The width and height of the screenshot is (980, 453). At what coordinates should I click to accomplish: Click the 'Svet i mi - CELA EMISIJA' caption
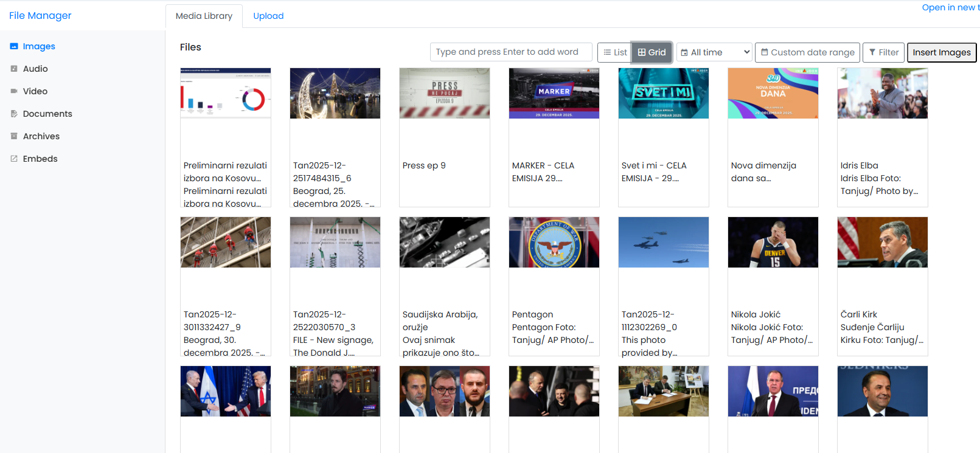click(x=654, y=172)
